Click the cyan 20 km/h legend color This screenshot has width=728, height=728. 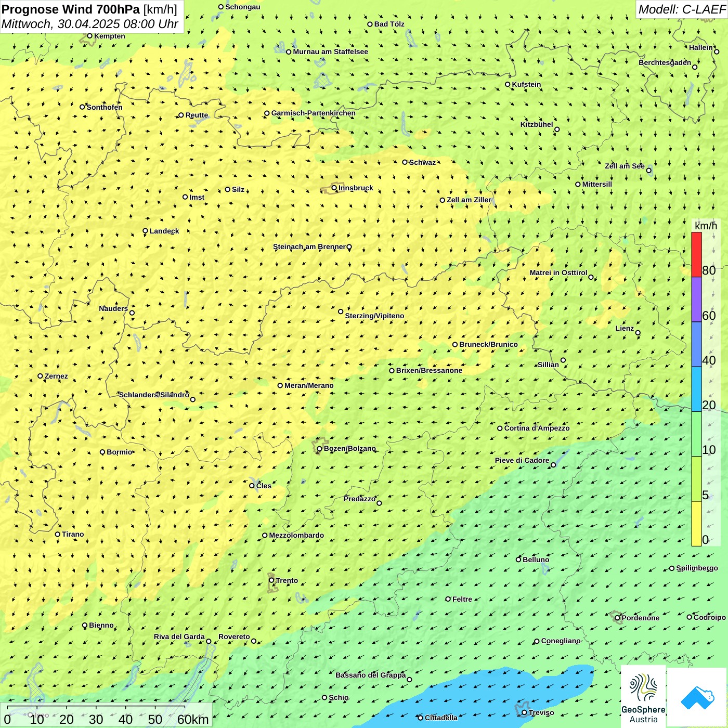click(696, 389)
